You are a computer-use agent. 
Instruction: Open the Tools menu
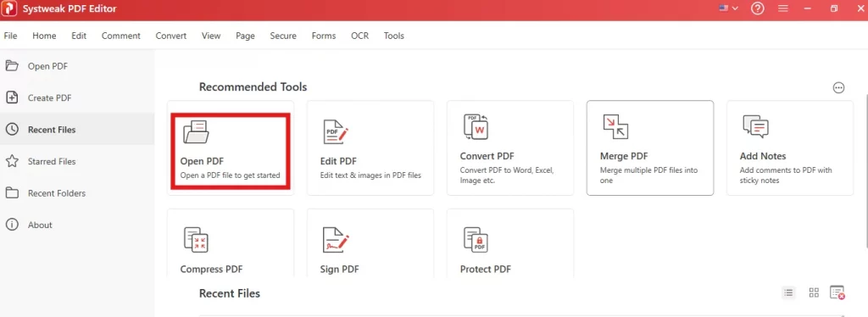pos(393,36)
